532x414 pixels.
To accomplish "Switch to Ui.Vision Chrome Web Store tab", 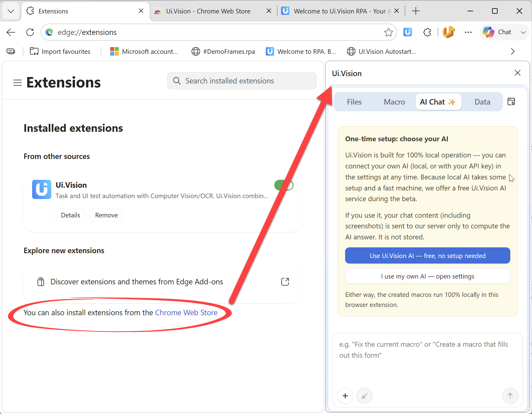I will [x=208, y=11].
